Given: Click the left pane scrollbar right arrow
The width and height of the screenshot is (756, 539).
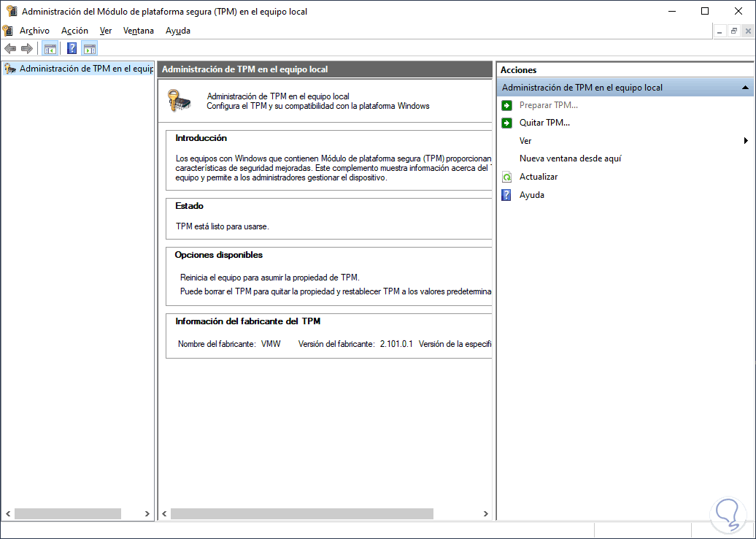Looking at the screenshot, I should tap(147, 514).
